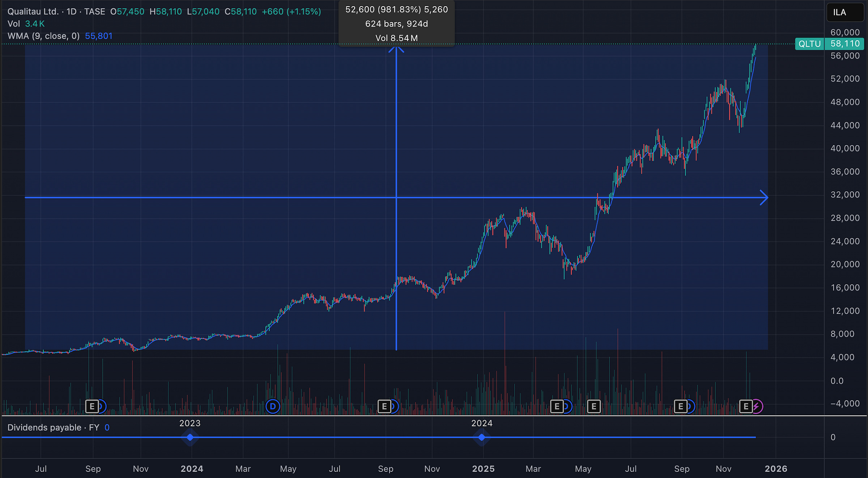Click the WMA (9, close, 0) indicator legend

43,36
